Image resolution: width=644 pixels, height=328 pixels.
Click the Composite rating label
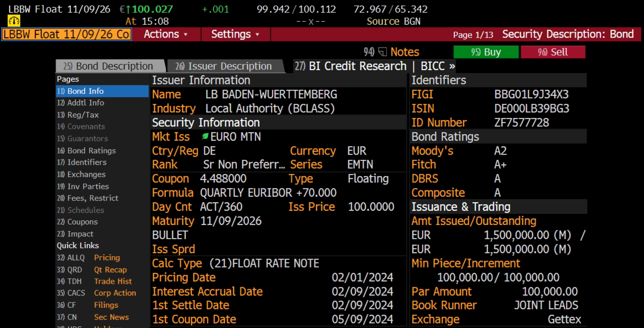click(x=438, y=193)
